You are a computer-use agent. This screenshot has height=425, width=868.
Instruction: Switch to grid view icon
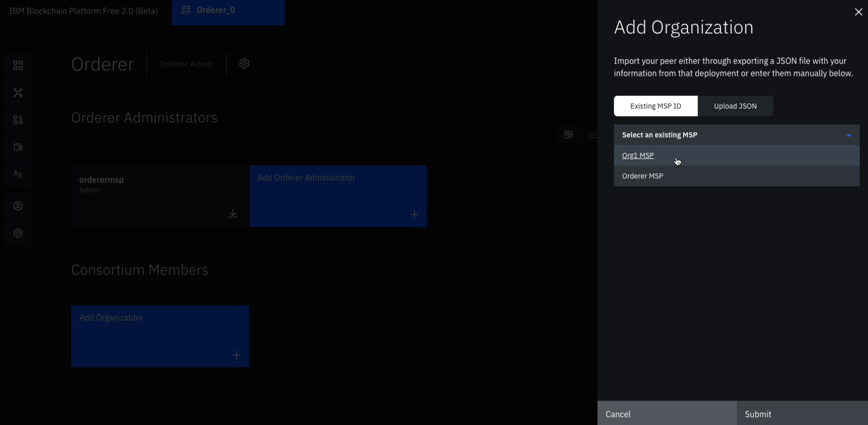click(569, 135)
